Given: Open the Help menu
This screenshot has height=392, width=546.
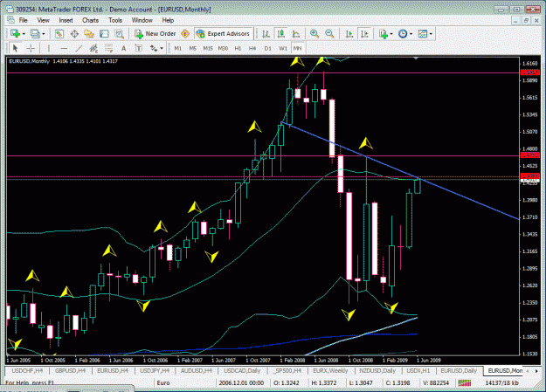Looking at the screenshot, I should coord(168,20).
